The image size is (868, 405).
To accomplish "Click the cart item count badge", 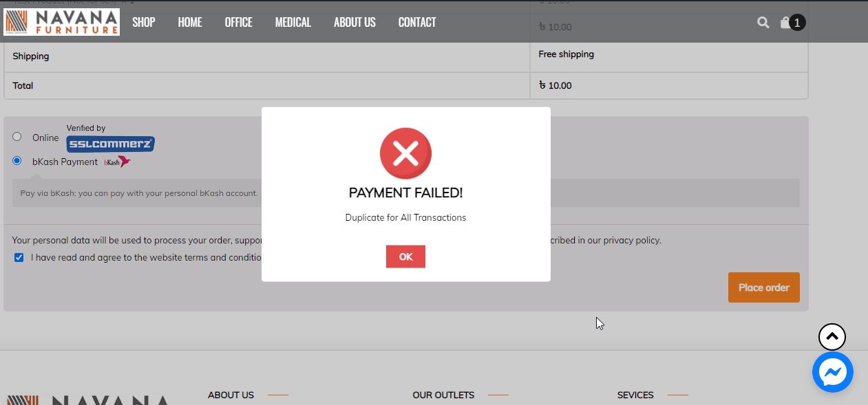I will pyautogui.click(x=797, y=23).
